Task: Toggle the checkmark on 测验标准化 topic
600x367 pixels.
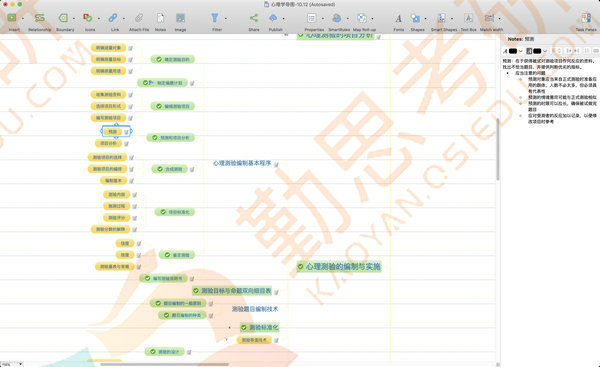Action: point(244,328)
